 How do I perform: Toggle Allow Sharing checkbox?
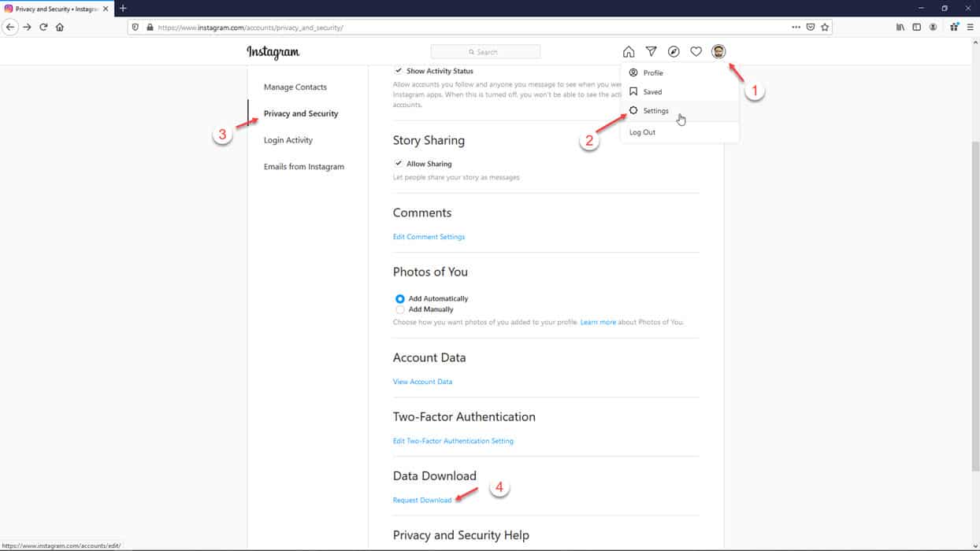tap(398, 164)
